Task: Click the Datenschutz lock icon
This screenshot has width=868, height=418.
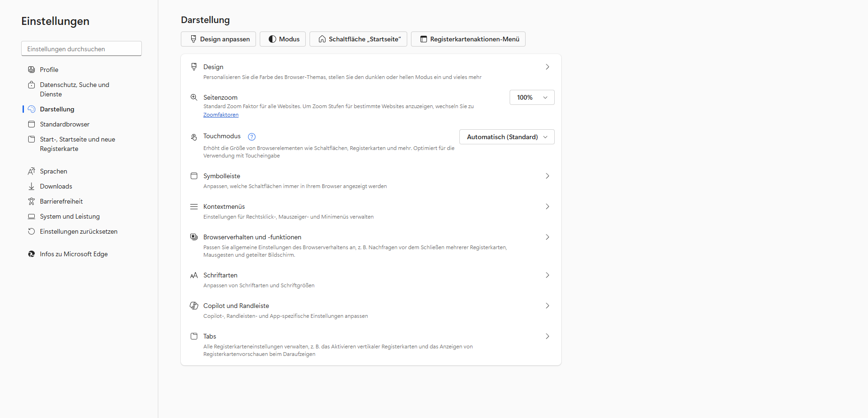Action: point(31,85)
